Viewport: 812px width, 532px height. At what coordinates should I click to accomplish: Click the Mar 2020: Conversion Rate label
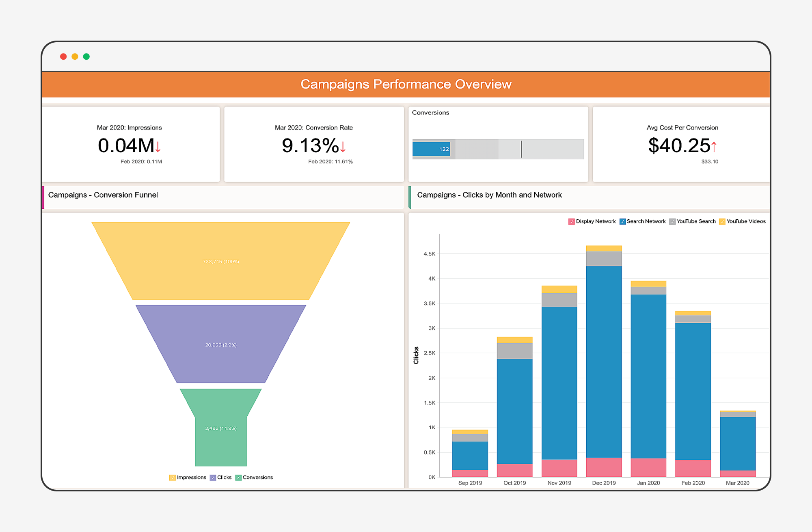[x=314, y=128]
